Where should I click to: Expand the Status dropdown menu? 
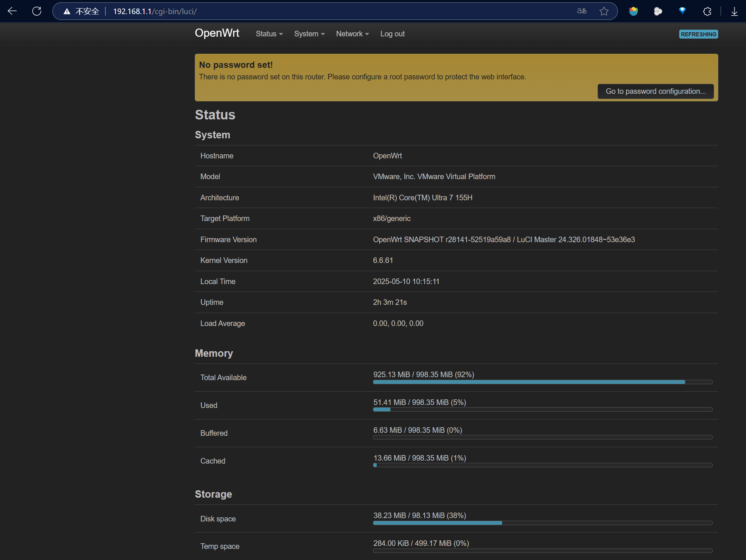pos(269,34)
